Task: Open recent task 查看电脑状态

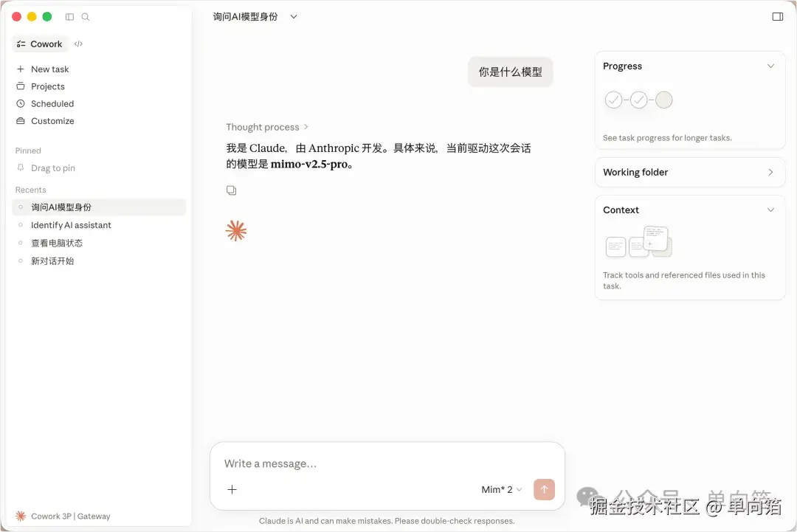Action: pos(99,243)
